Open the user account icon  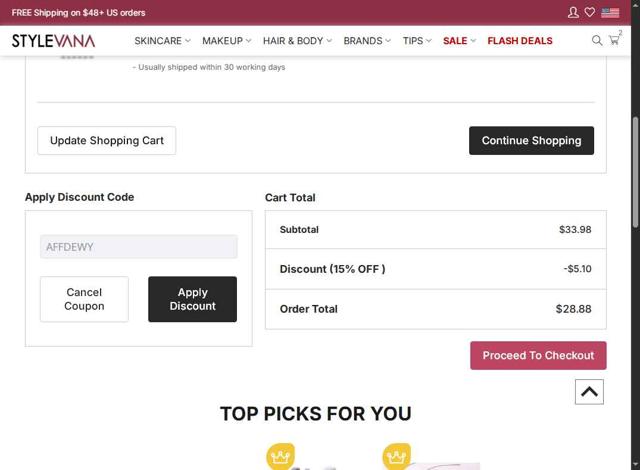(573, 13)
